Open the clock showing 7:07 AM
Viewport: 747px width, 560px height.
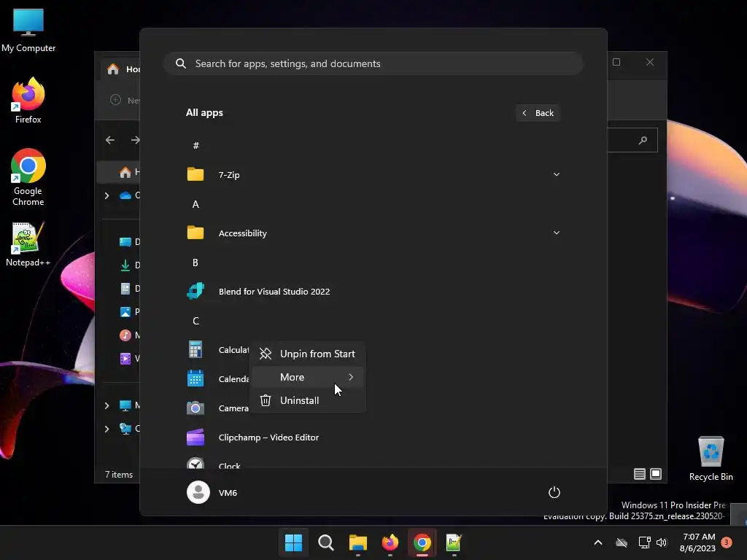point(698,542)
